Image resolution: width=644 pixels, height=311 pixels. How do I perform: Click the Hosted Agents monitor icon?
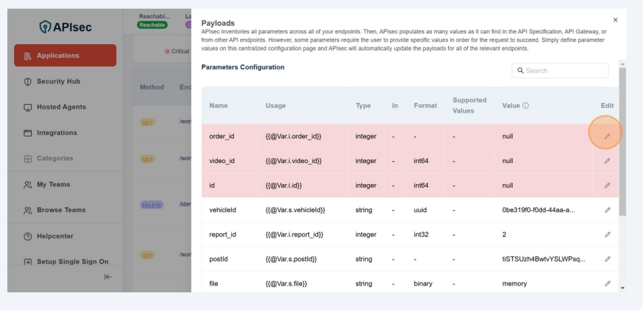click(27, 107)
